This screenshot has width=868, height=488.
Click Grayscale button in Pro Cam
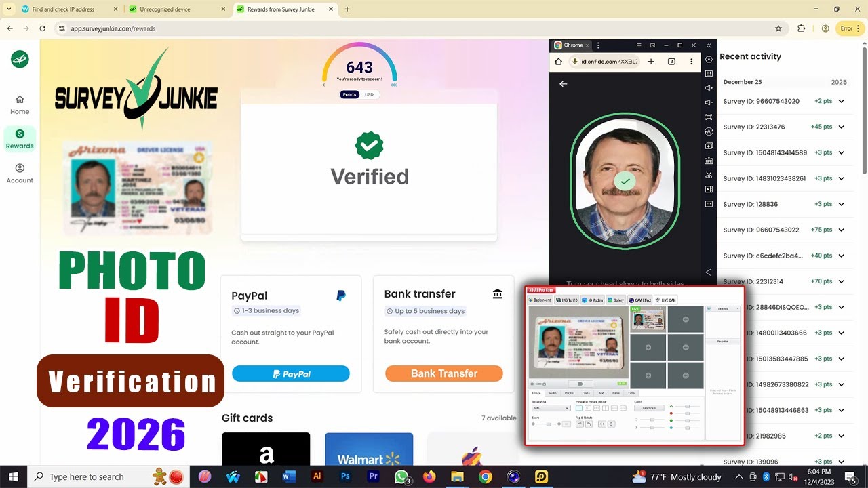649,408
